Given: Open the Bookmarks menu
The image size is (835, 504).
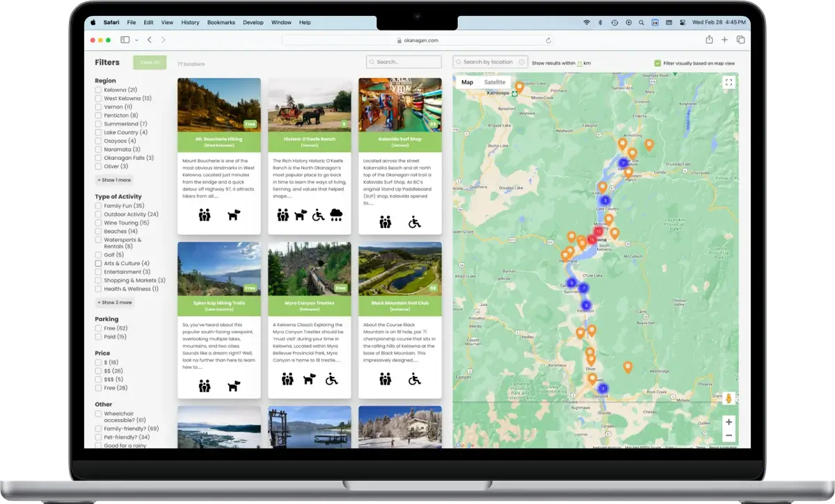Looking at the screenshot, I should 221,22.
